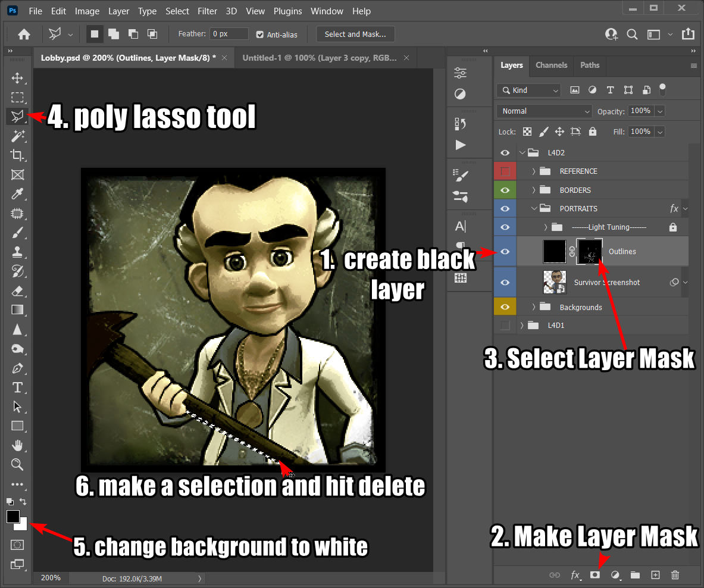Viewport: 704px width, 588px height.
Task: Expand the L4D1 group
Action: coord(522,325)
